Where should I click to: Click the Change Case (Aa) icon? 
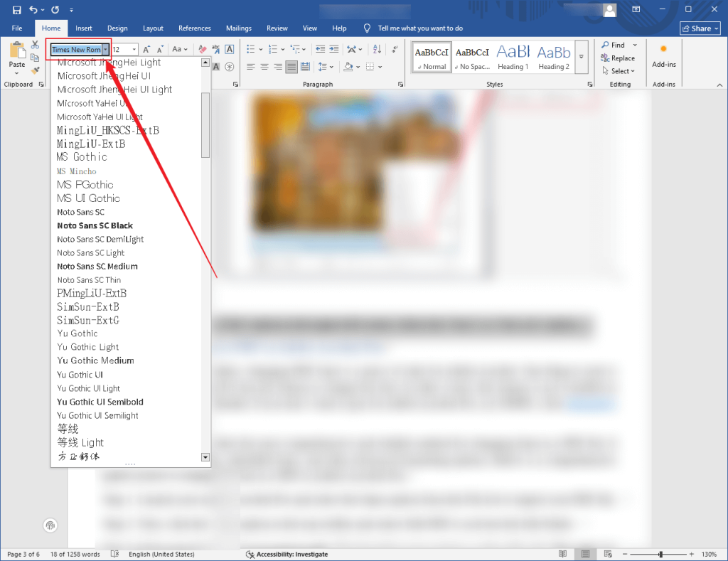click(x=176, y=49)
